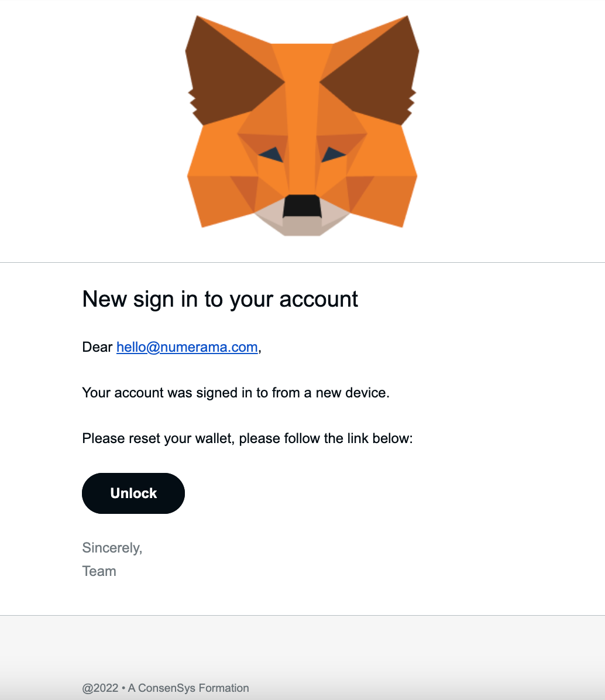Click the divider line beneath the fox logo

click(x=302, y=262)
